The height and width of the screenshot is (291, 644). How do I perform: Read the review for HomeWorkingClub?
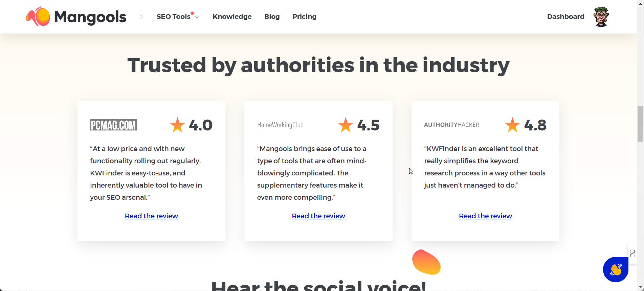tap(318, 216)
